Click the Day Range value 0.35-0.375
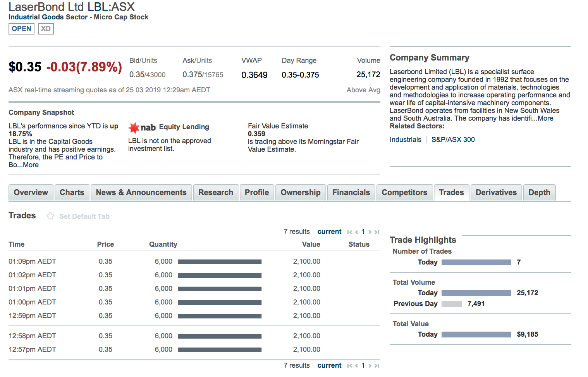Image resolution: width=588 pixels, height=377 pixels. [x=301, y=75]
